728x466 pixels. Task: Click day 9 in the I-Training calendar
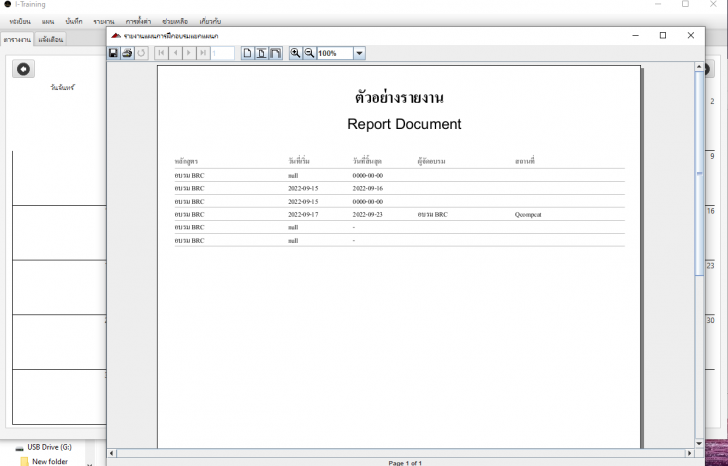(x=712, y=156)
